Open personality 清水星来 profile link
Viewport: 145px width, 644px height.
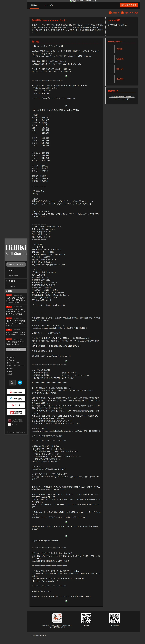click(x=120, y=79)
